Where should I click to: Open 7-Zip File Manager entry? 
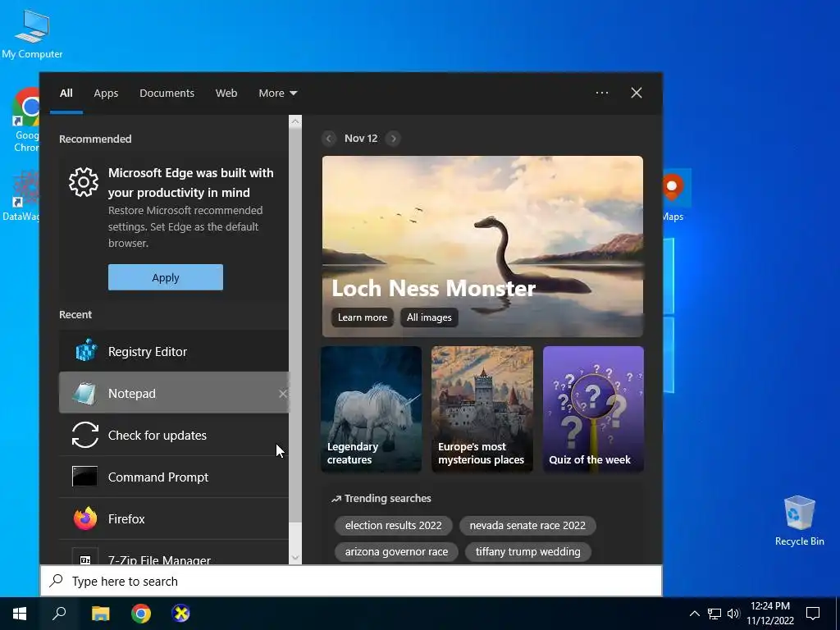click(174, 553)
